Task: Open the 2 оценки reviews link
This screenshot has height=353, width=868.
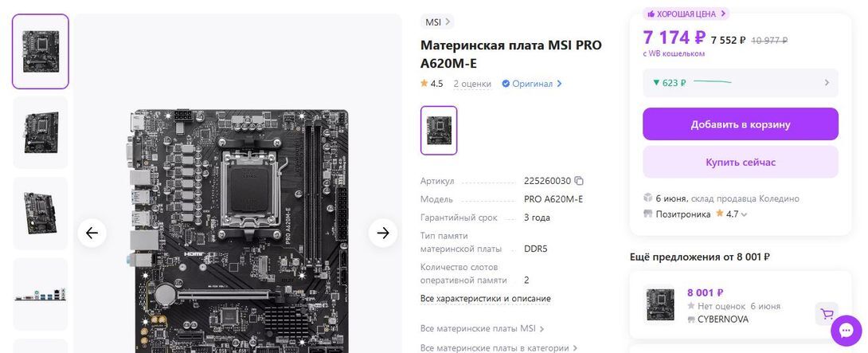Action: [472, 84]
